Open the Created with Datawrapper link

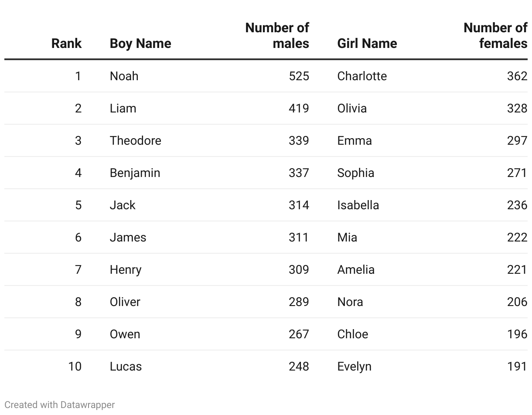[x=60, y=405]
